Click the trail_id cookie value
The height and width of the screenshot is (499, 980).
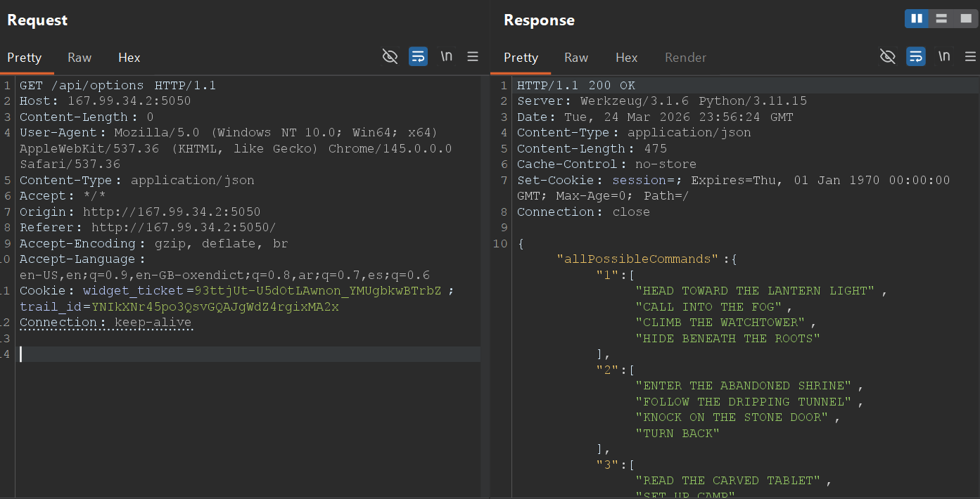coord(215,307)
